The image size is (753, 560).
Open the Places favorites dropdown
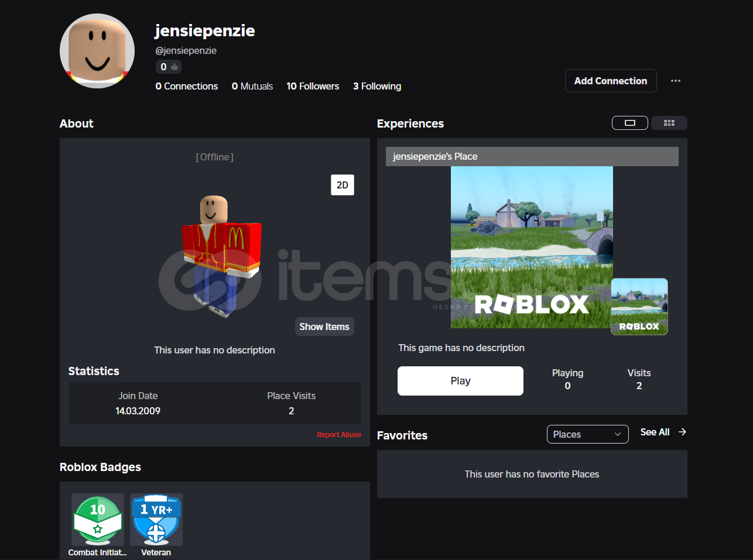point(587,434)
